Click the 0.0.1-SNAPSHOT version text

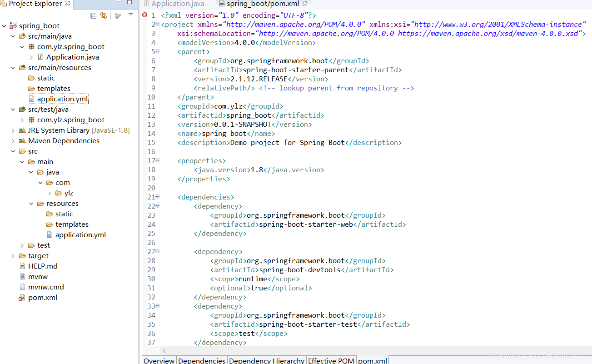243,124
